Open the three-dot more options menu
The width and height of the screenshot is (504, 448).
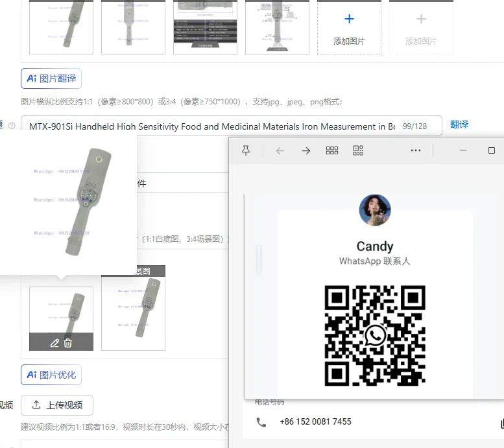point(416,150)
